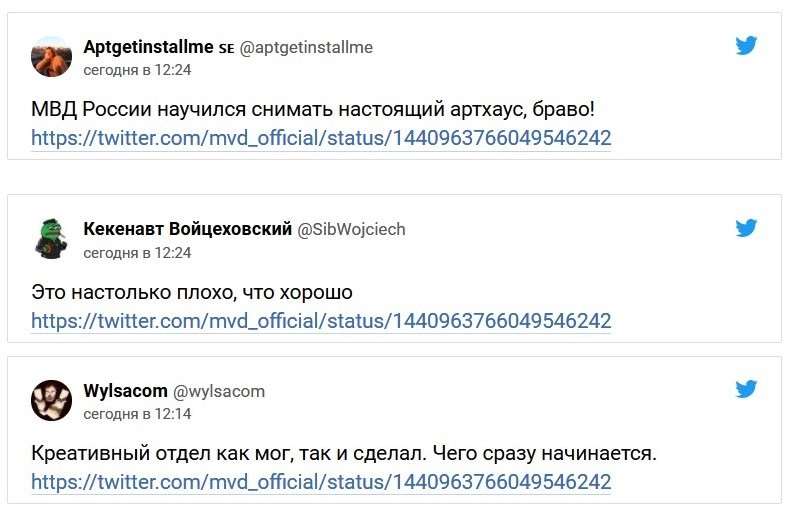
Task: Click the 'сегодня в 12:14' timestamp under Wylsacom
Action: click(137, 413)
